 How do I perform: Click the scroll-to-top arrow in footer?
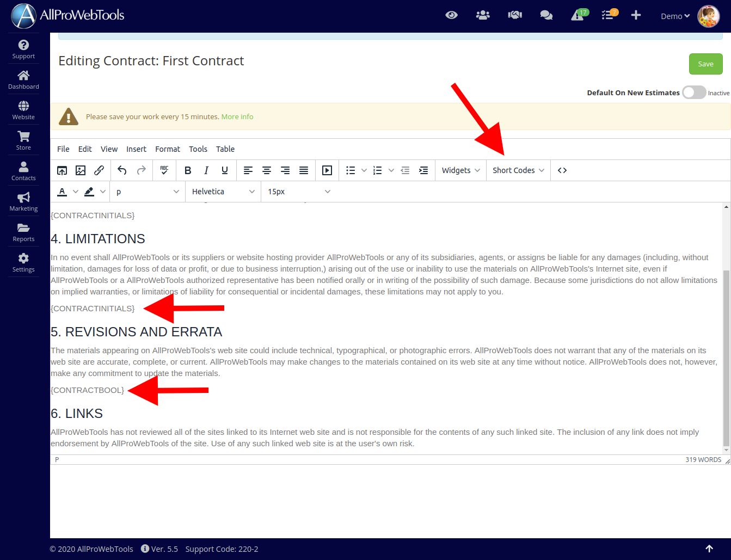point(709,549)
